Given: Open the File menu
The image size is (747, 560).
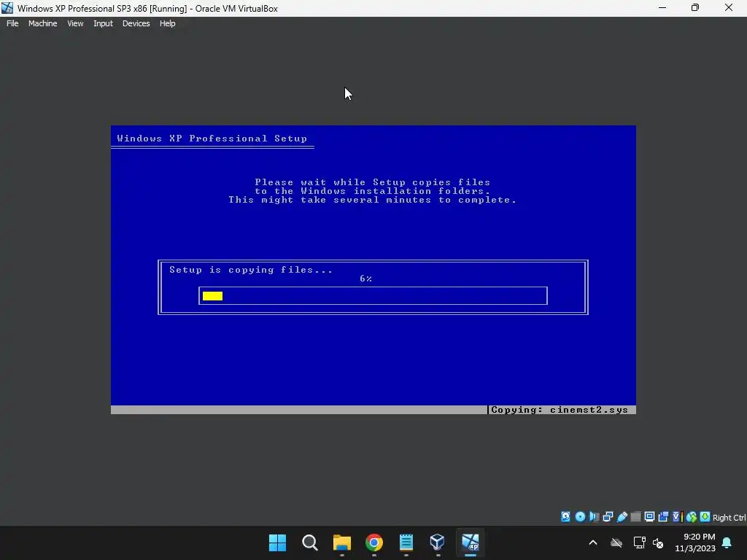Looking at the screenshot, I should (x=12, y=23).
